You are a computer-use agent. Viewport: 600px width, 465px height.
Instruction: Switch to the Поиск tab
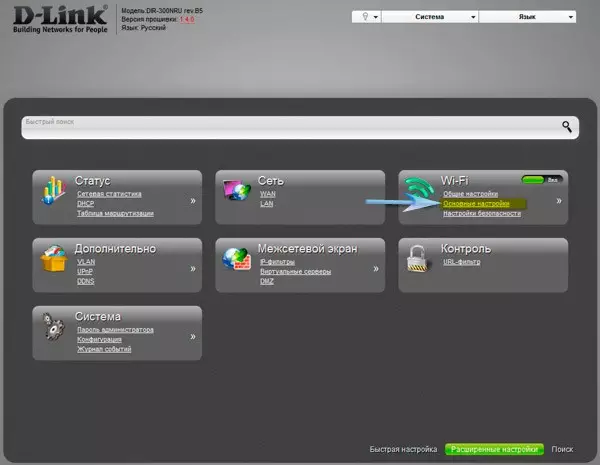[562, 449]
